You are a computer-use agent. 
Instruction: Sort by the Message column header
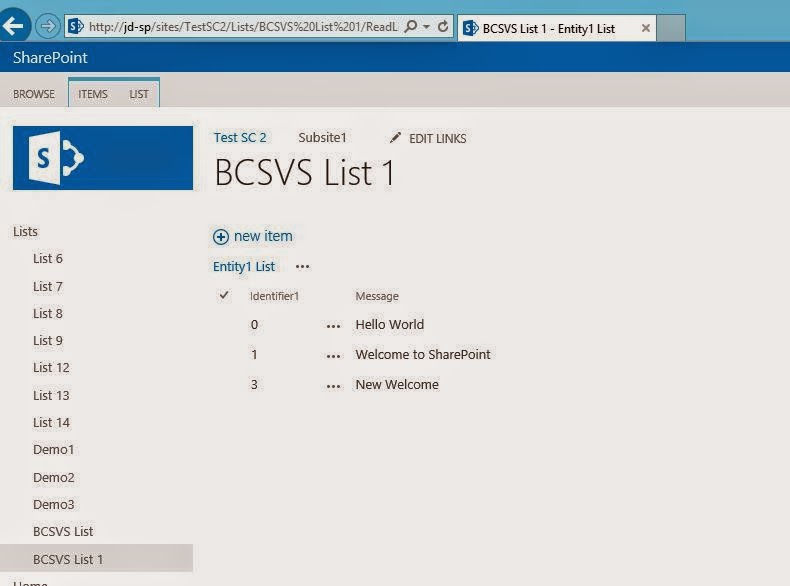click(377, 296)
